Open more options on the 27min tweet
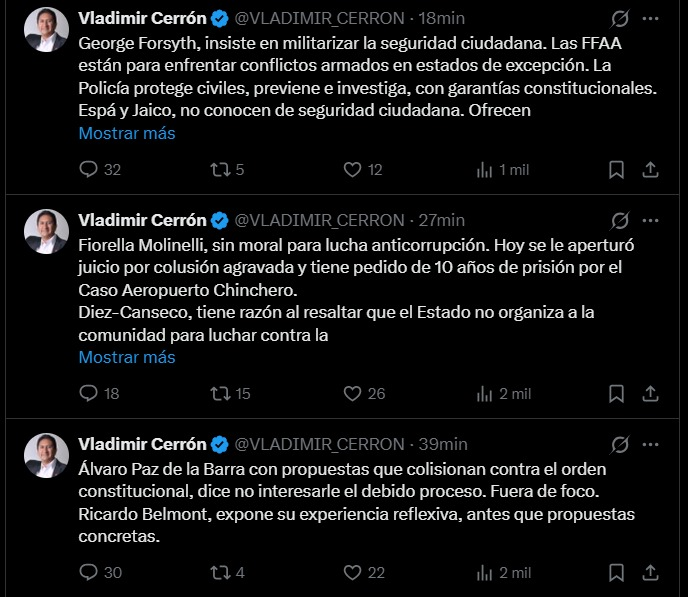The height and width of the screenshot is (597, 688). (x=651, y=221)
